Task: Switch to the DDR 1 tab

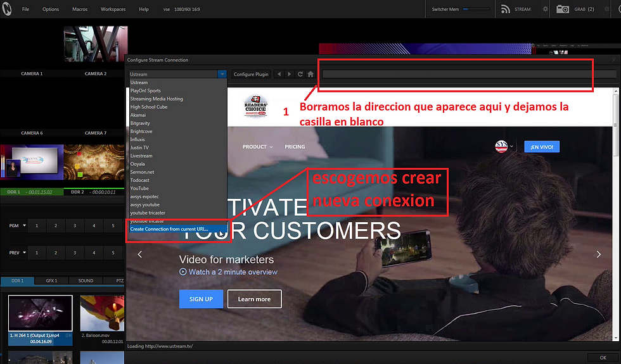Action: click(18, 280)
